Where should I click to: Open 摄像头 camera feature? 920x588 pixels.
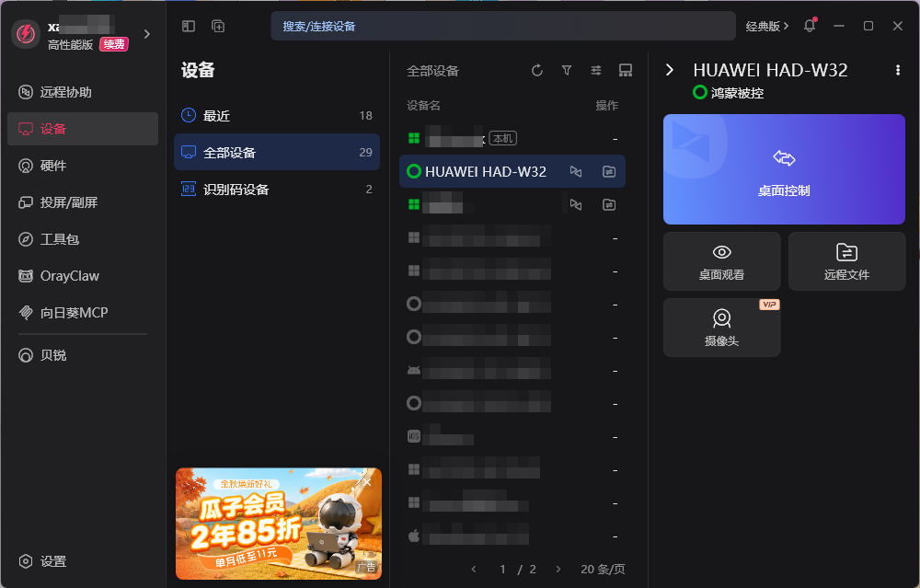click(721, 328)
